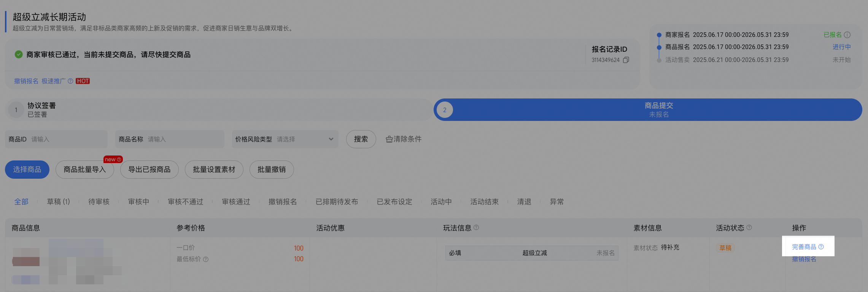Image resolution: width=868 pixels, height=292 pixels.
Task: Click the 搜索 button
Action: coord(361,139)
